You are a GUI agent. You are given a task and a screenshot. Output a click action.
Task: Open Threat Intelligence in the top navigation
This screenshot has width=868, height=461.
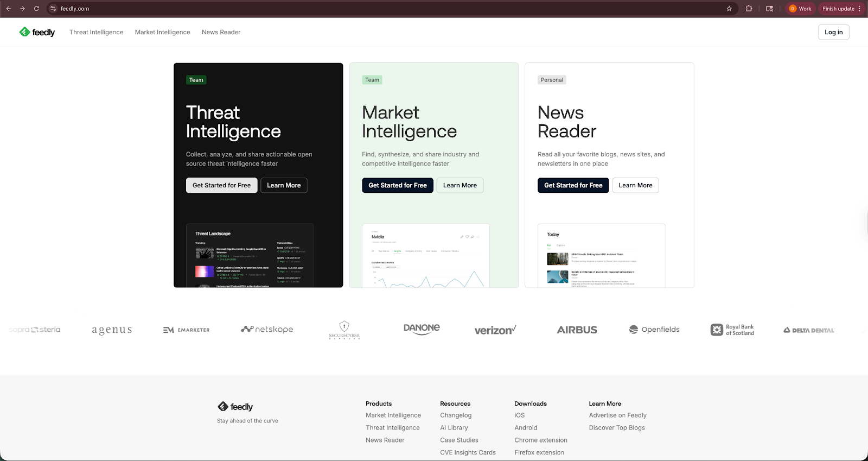[x=96, y=32]
